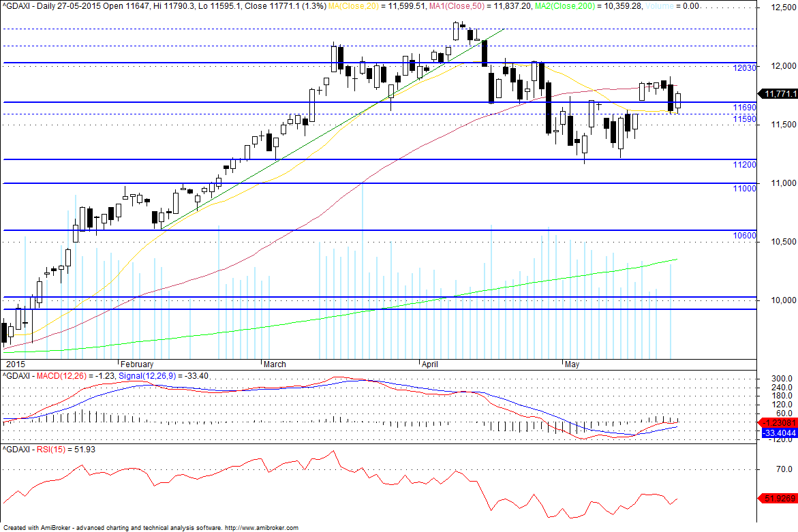Click the 70.0 RSI axis label
Screen dimensions: 798x532
[784, 469]
